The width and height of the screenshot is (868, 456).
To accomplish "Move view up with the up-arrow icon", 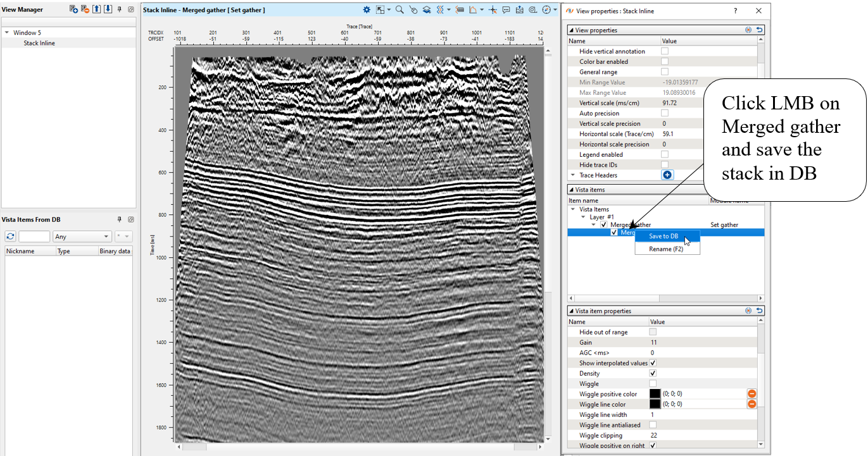I will click(x=96, y=9).
